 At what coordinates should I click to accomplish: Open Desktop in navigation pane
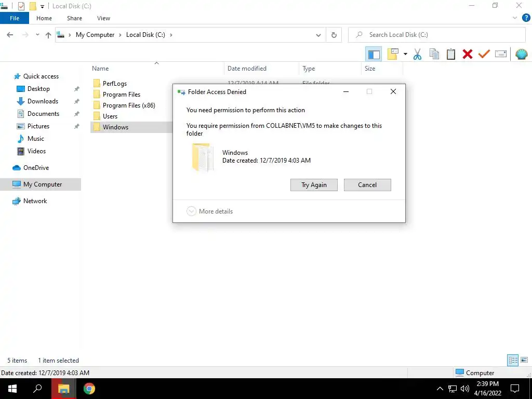coord(38,89)
